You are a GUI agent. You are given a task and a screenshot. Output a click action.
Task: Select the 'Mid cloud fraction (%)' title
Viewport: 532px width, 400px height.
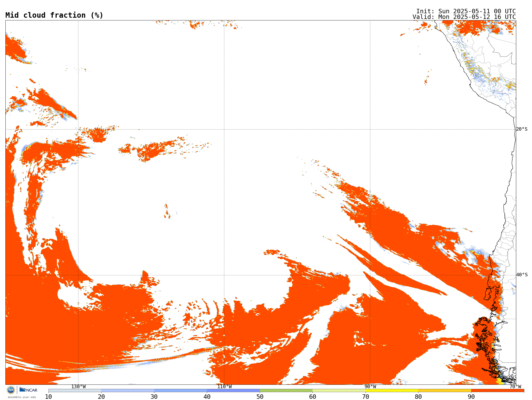coord(54,15)
